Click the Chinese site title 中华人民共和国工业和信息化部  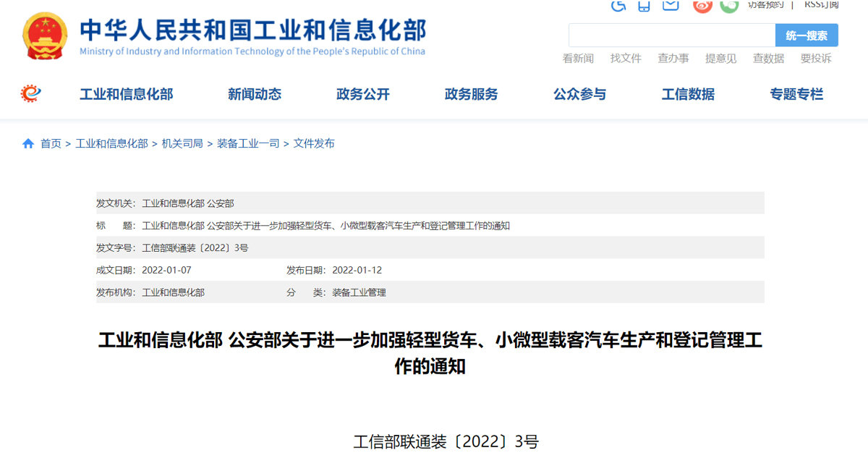tap(252, 30)
